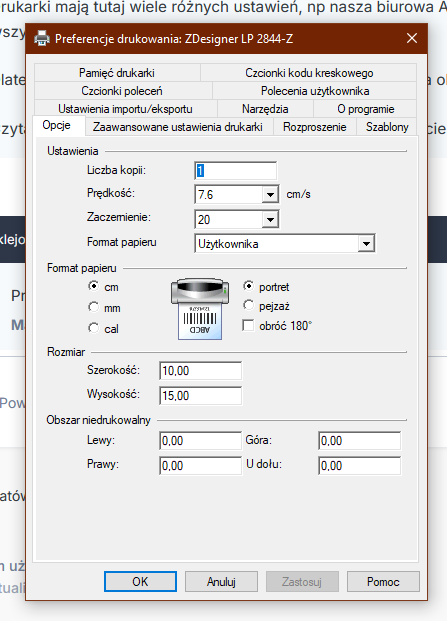Confirm with the OK button
This screenshot has width=447, height=621.
click(x=140, y=581)
